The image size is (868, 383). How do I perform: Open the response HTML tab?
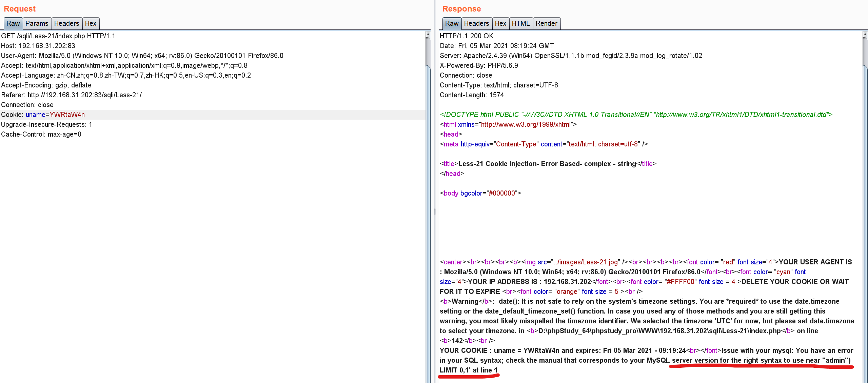(x=520, y=23)
